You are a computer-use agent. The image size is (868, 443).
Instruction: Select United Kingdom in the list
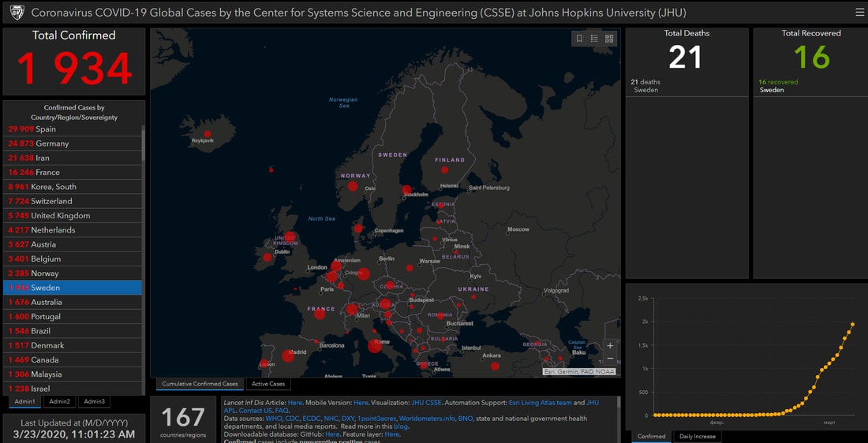73,216
